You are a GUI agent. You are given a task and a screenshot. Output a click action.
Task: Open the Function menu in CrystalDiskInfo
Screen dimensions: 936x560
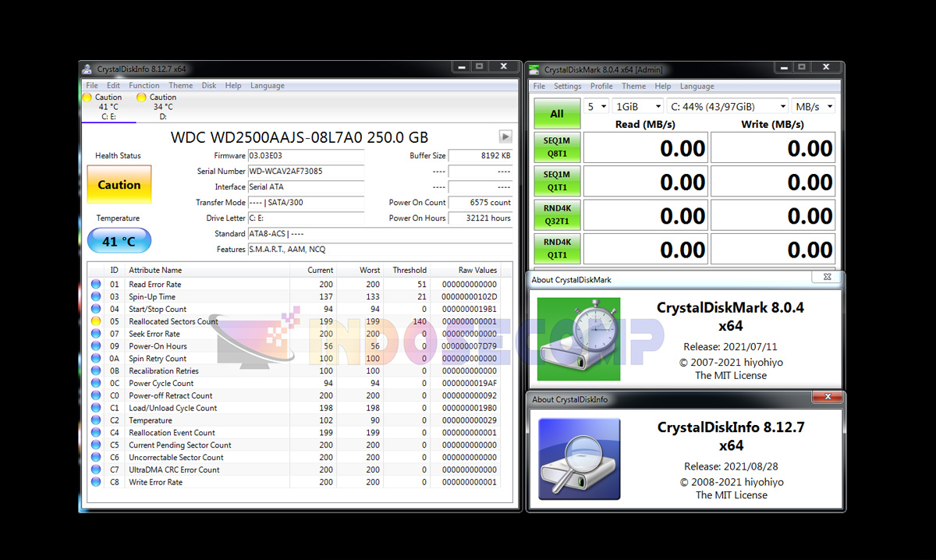144,85
